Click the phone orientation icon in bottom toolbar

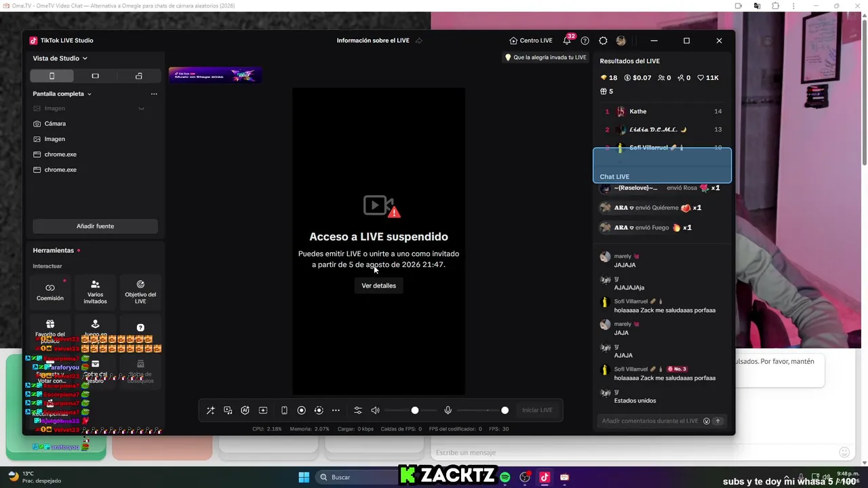[284, 410]
